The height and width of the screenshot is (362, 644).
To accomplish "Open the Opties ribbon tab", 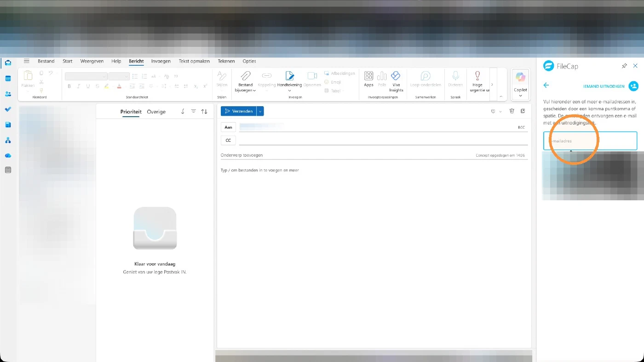I will pyautogui.click(x=249, y=61).
